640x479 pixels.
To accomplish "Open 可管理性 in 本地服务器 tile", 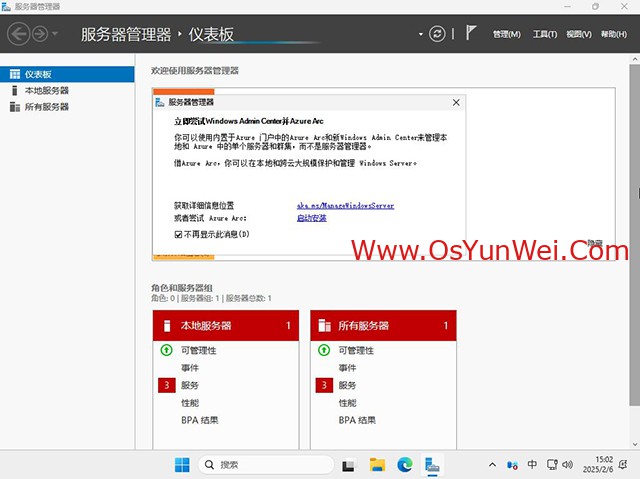I will [199, 350].
